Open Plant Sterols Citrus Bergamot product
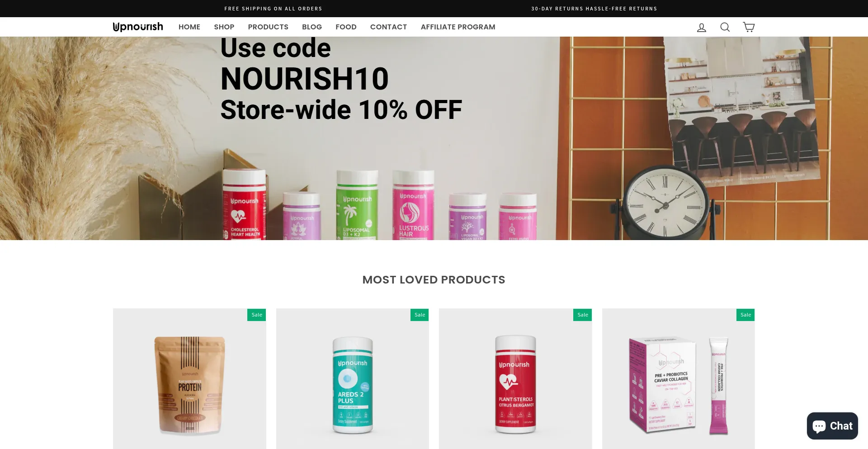Image resolution: width=868 pixels, height=449 pixels. point(515,379)
